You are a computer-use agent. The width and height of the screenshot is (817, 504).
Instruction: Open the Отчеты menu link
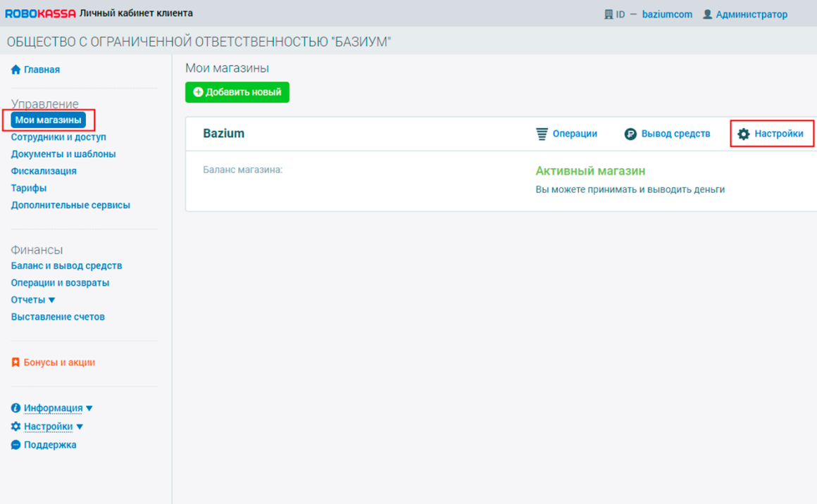[28, 300]
